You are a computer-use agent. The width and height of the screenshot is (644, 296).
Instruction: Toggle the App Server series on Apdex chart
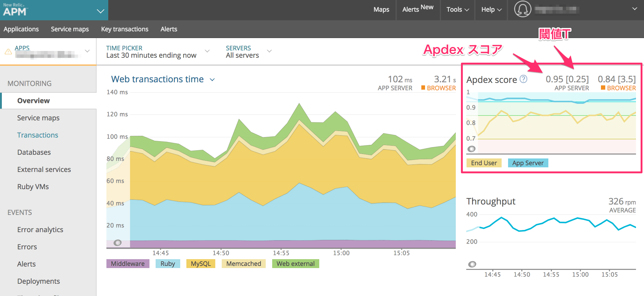[x=528, y=163]
